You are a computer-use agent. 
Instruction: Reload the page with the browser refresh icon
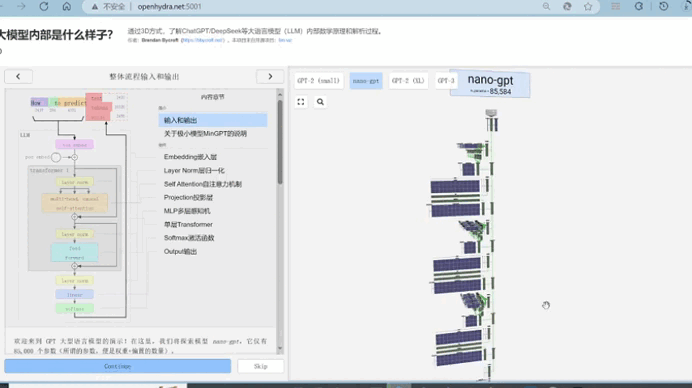coord(44,7)
